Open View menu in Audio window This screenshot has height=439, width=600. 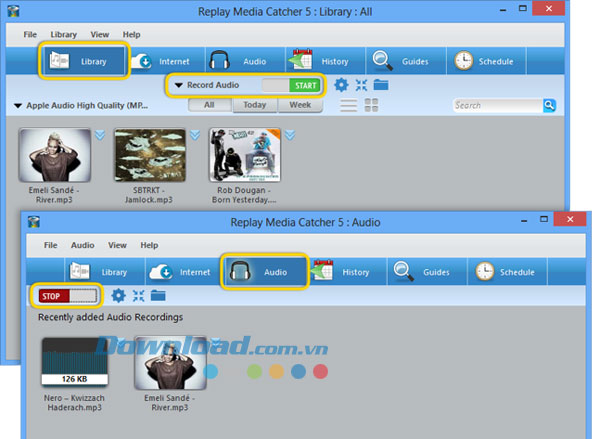tap(117, 245)
